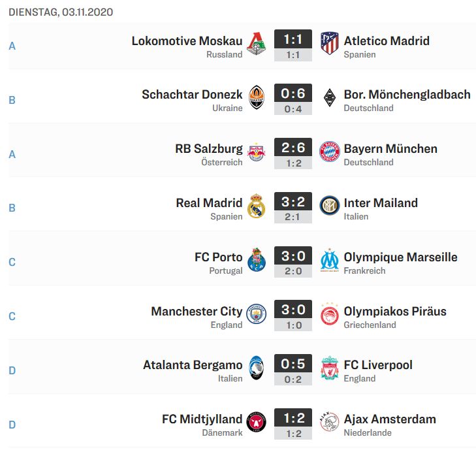476x454 pixels.
Task: Select group A link beside Lokomotive Moskau
Action: point(12,46)
